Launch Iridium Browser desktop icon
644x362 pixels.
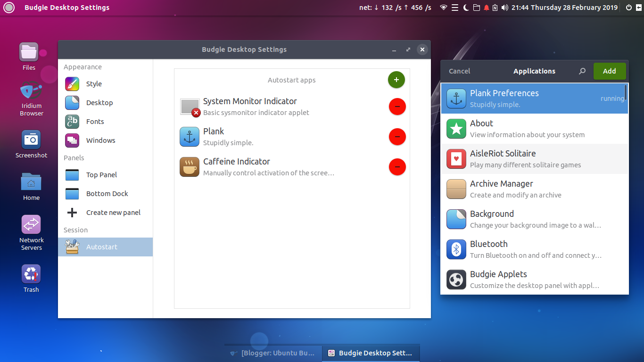tap(31, 99)
